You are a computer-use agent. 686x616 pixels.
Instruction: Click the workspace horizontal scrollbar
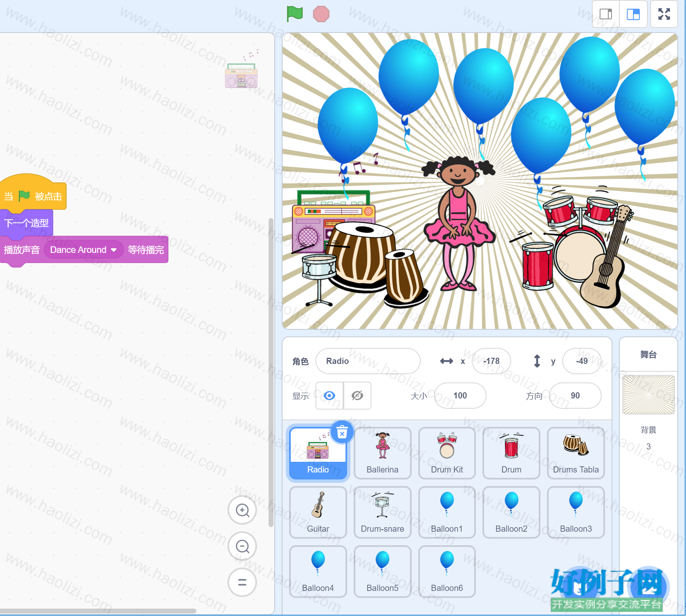pos(98,611)
